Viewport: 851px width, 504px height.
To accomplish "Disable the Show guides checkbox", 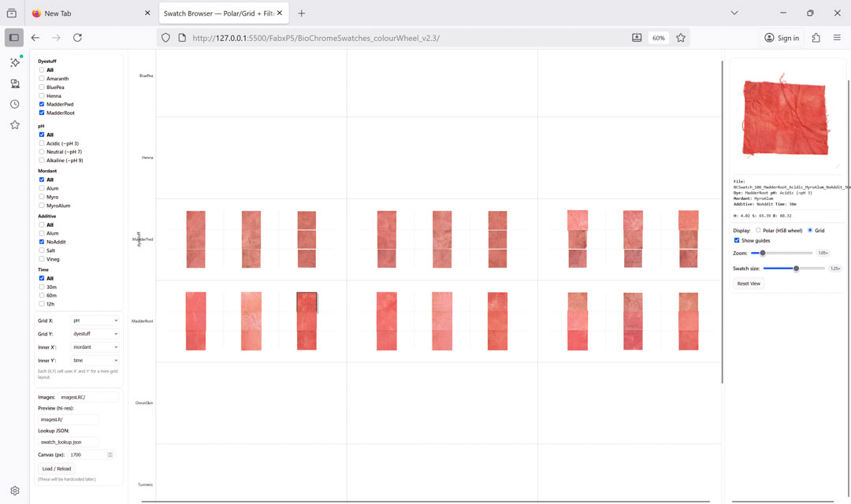I will point(737,240).
